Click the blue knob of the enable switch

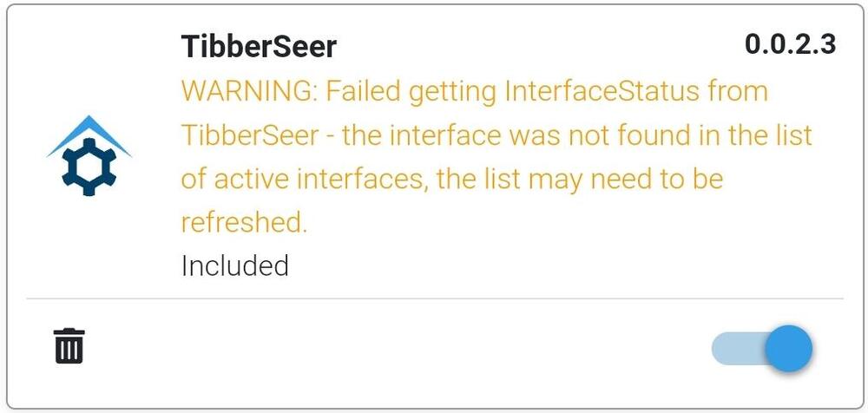pyautogui.click(x=788, y=349)
